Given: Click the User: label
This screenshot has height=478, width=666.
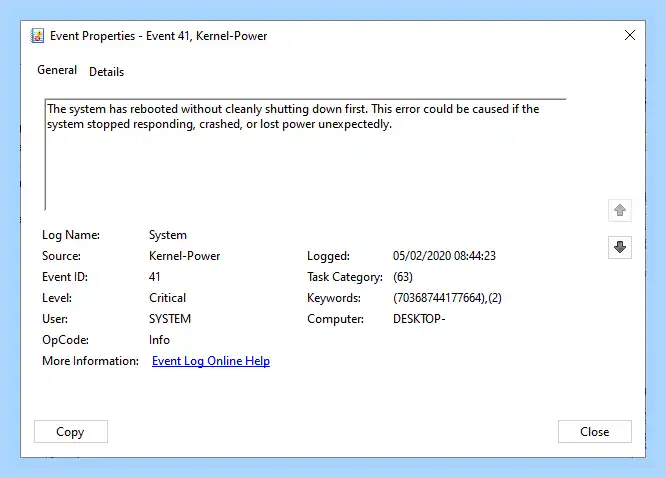Looking at the screenshot, I should [x=55, y=319].
